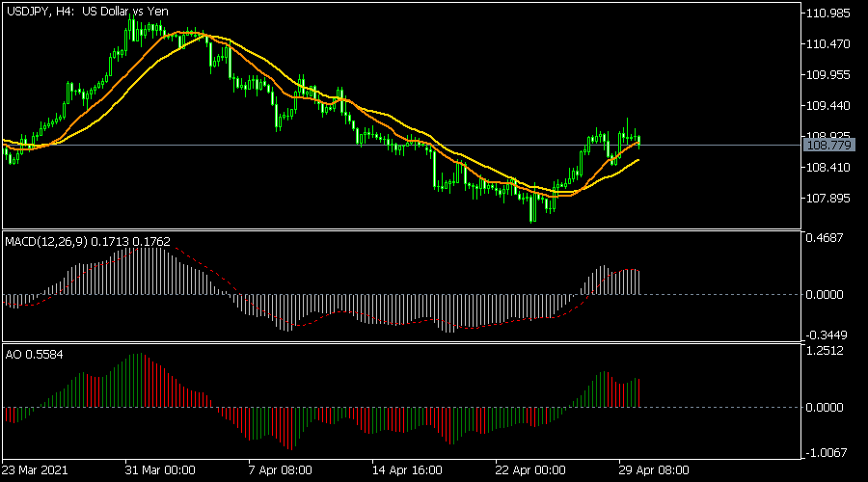Click the current price tag 108.779
Viewport: 868px width, 482px height.
pos(827,145)
